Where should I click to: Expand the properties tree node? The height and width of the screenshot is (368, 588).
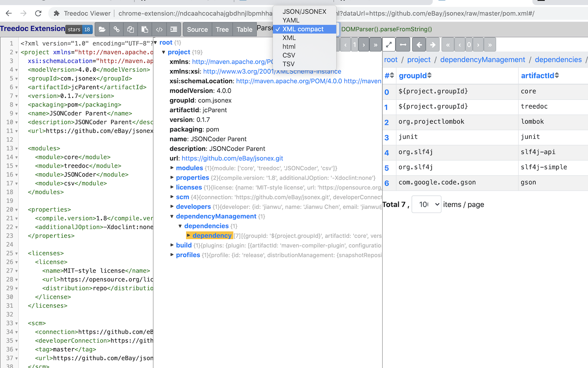[172, 178]
